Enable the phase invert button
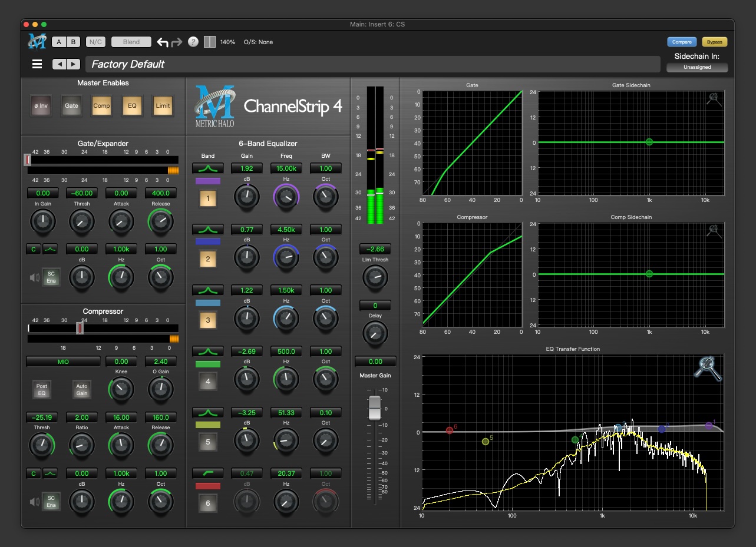The image size is (756, 547). 41,106
